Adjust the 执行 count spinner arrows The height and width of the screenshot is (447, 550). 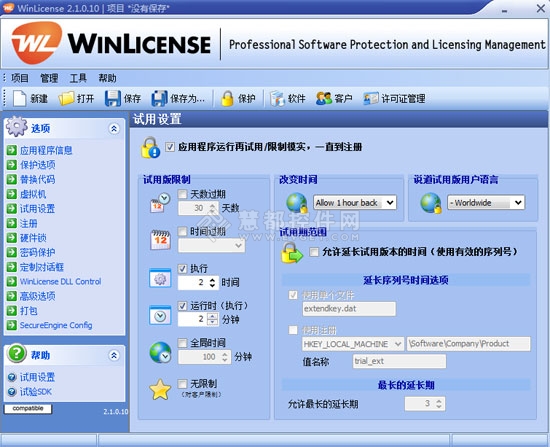[212, 282]
